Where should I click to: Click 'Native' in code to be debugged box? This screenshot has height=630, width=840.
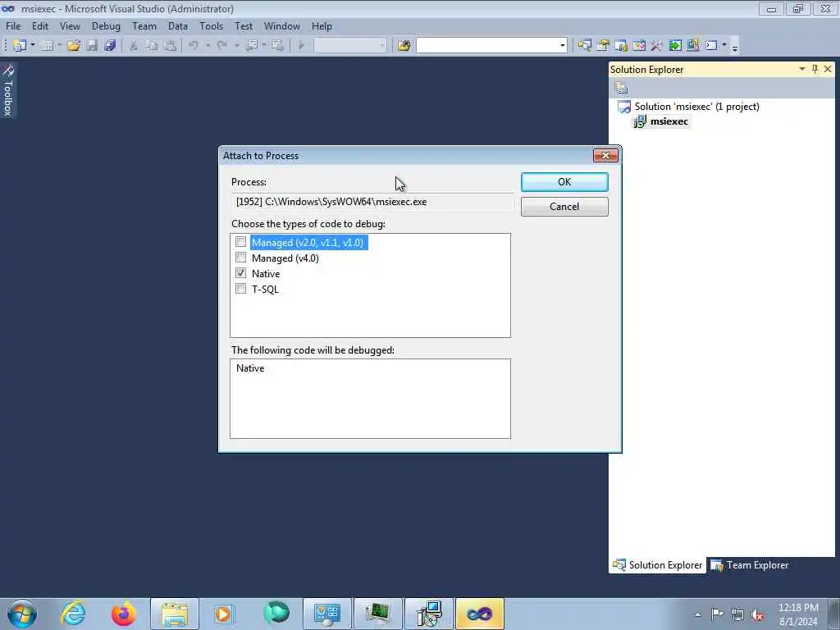pyautogui.click(x=250, y=368)
